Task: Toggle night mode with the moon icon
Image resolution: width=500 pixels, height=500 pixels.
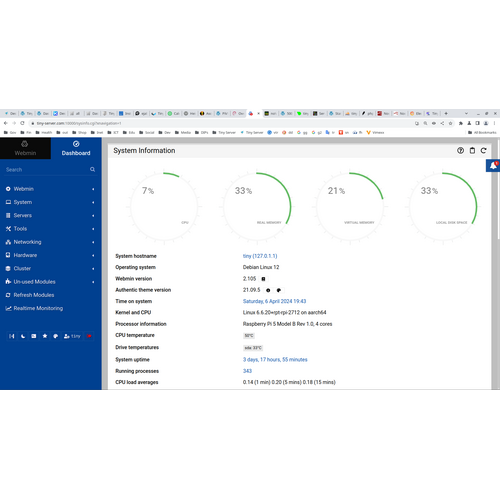Action: (x=23, y=336)
